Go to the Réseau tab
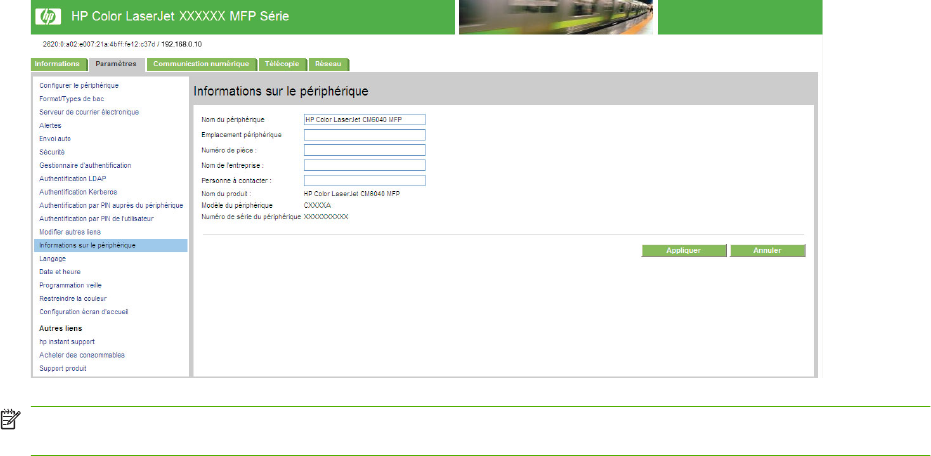The width and height of the screenshot is (931, 456). (x=329, y=64)
